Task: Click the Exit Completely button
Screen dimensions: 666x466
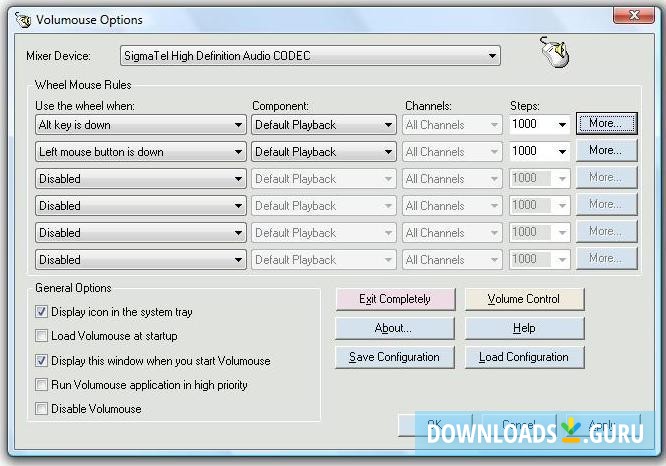Action: (395, 299)
